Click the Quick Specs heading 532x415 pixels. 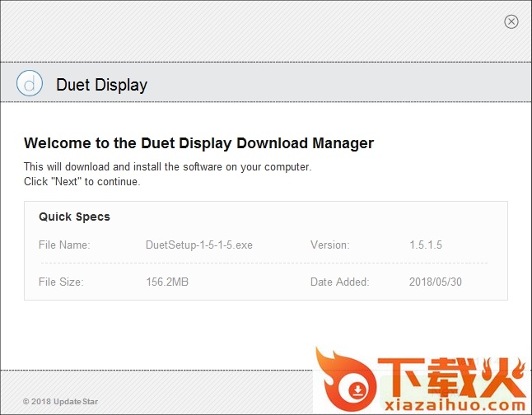pyautogui.click(x=75, y=217)
